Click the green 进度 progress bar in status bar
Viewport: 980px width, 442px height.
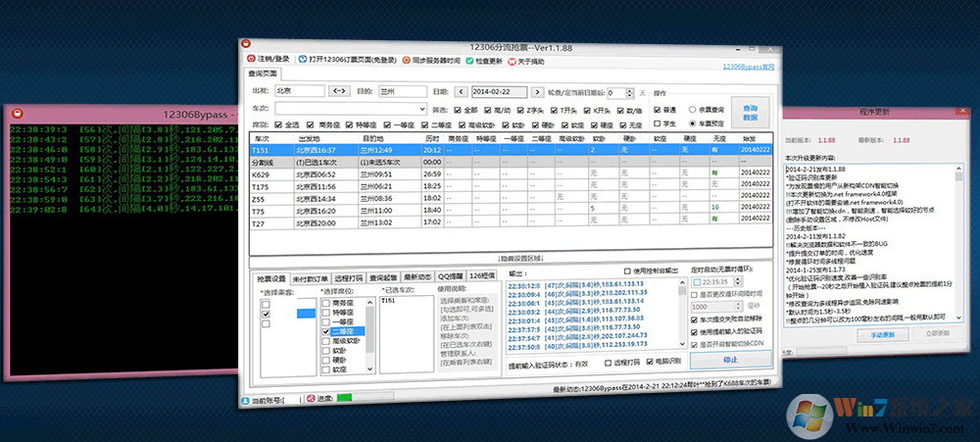point(343,397)
